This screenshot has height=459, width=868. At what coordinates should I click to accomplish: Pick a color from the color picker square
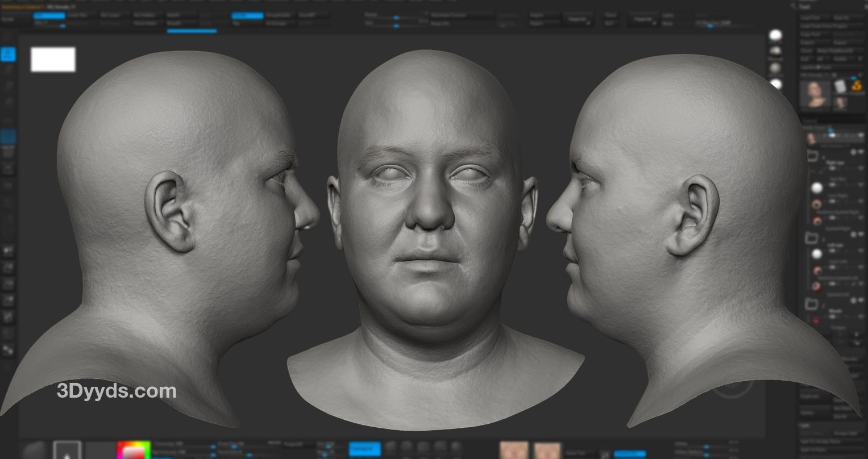[134, 450]
